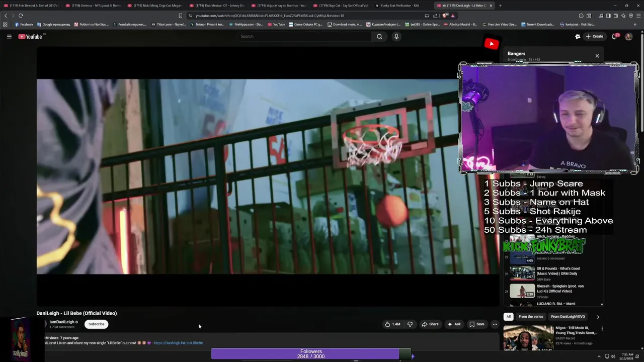Image resolution: width=644 pixels, height=362 pixels.
Task: Open the YouTube header icon beside Create
Action: (x=578, y=36)
